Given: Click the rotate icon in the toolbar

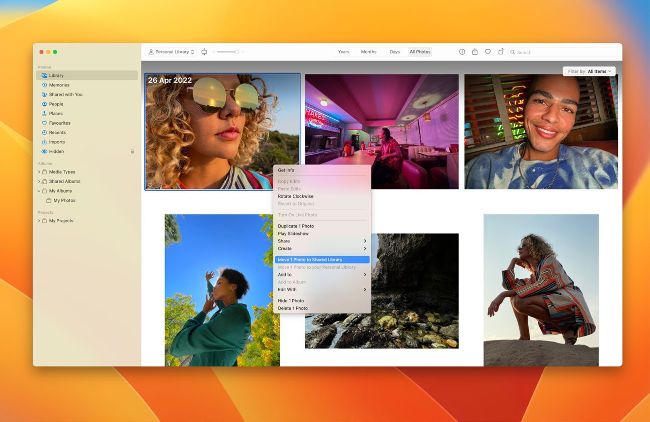Looking at the screenshot, I should (x=501, y=51).
